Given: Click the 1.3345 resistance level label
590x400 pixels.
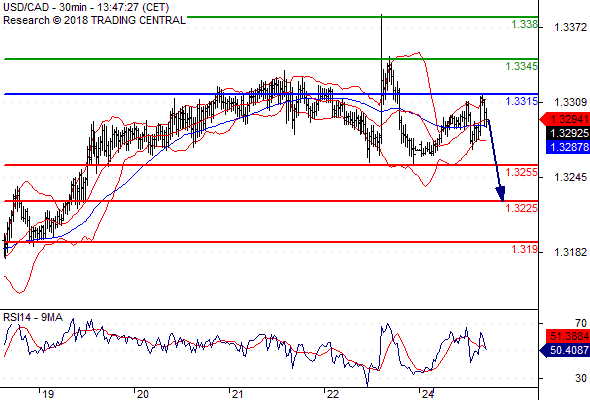Looking at the screenshot, I should pos(522,66).
